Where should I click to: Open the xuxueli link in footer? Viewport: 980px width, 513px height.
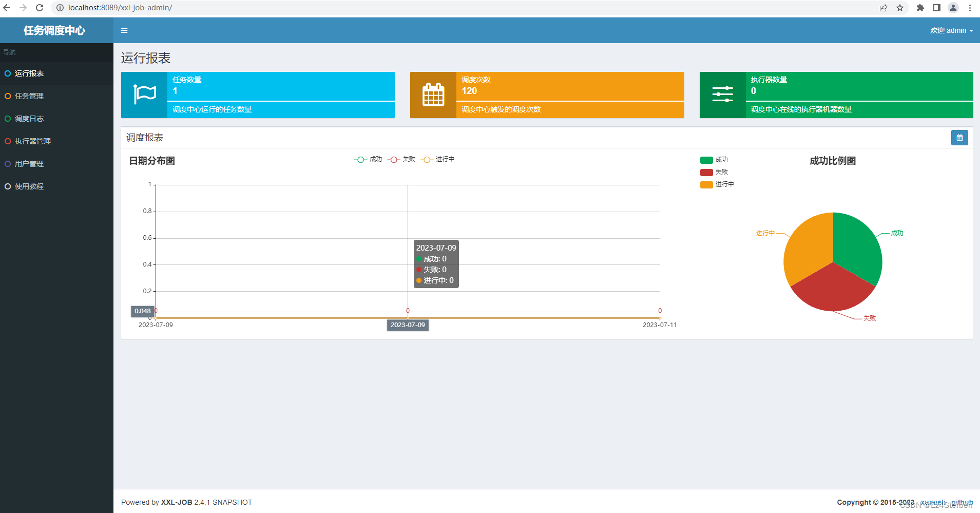pyautogui.click(x=932, y=502)
